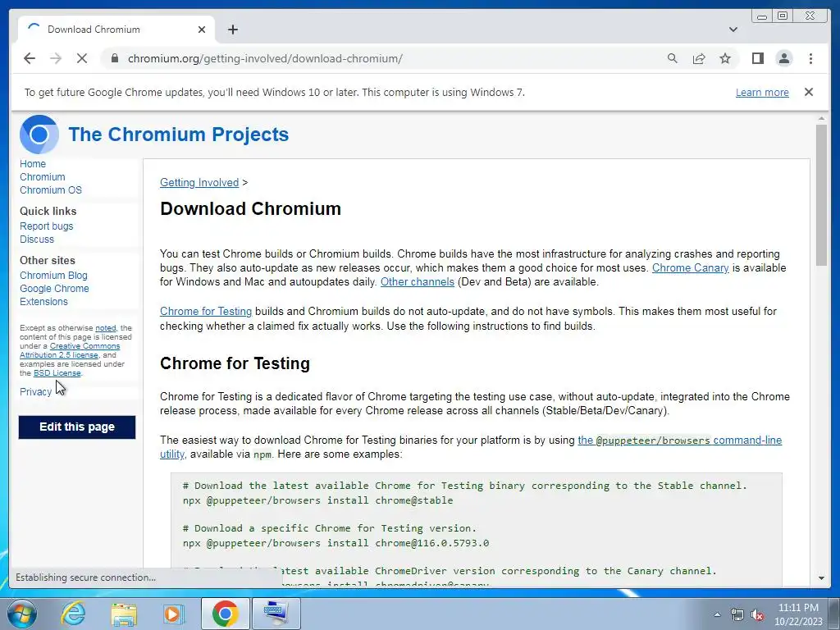This screenshot has width=840, height=630.
Task: Click the browser forward arrow
Action: [x=56, y=58]
